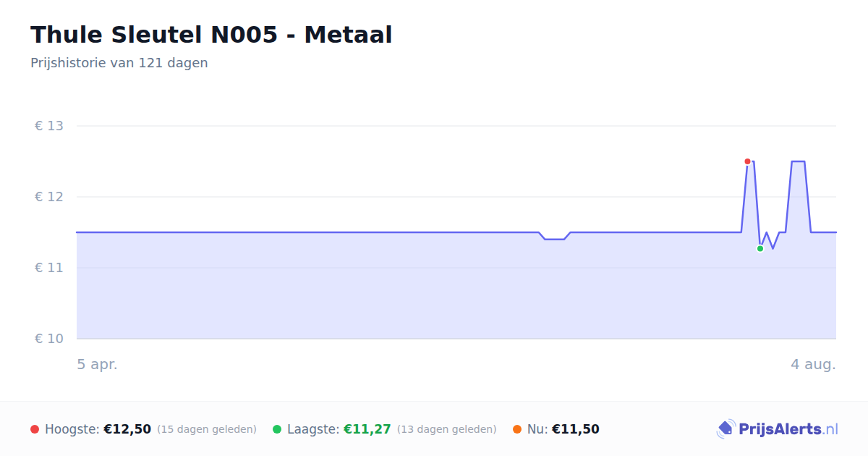868x456 pixels.
Task: Click the title Thule Sleutel N005 - Metaal
Action: (211, 35)
